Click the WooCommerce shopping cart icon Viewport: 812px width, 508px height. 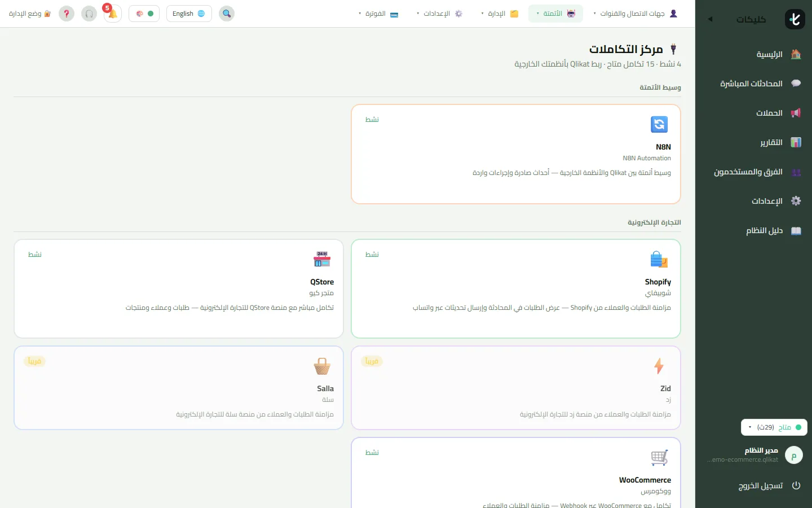pyautogui.click(x=659, y=457)
